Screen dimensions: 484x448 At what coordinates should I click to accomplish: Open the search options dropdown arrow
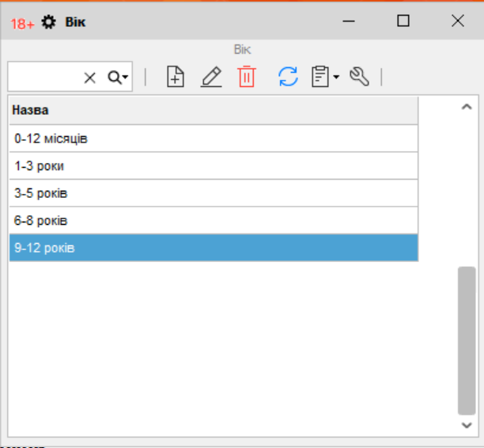(126, 78)
